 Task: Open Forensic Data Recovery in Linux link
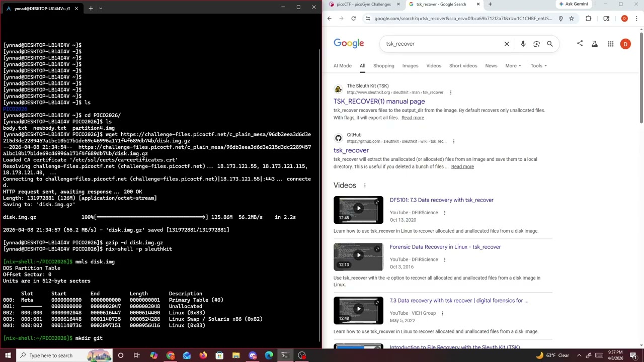click(x=445, y=247)
